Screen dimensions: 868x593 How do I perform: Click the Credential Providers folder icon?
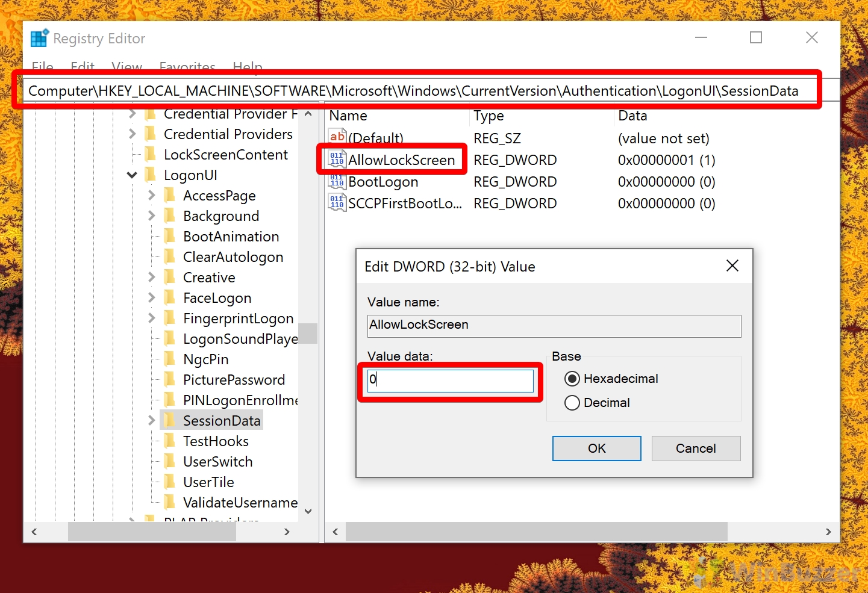coord(151,134)
